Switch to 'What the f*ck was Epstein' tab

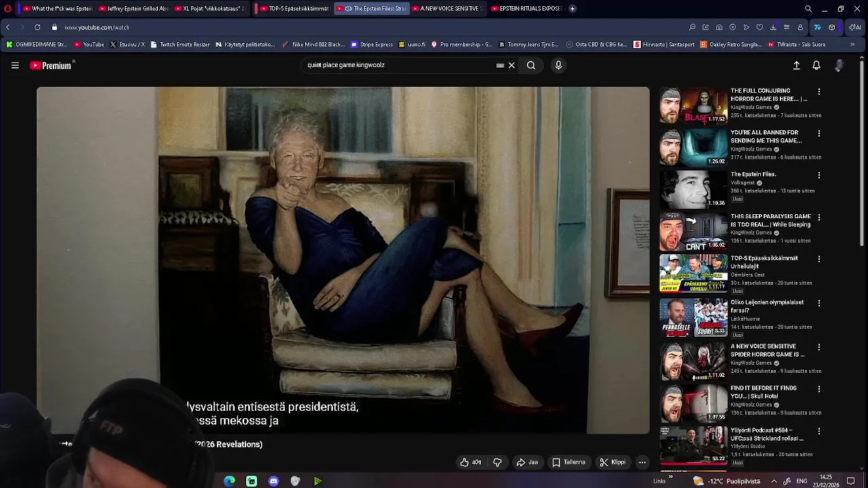click(58, 9)
